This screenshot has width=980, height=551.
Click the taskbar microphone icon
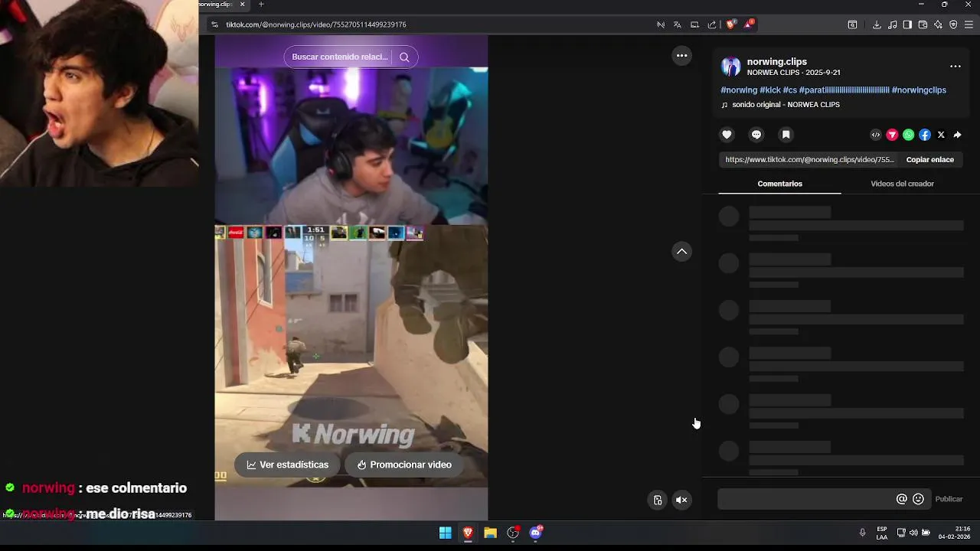(862, 533)
